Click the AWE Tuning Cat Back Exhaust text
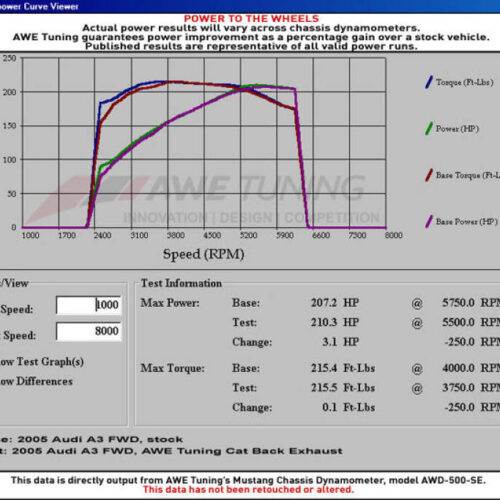Screen dimensions: 500x500 242,451
